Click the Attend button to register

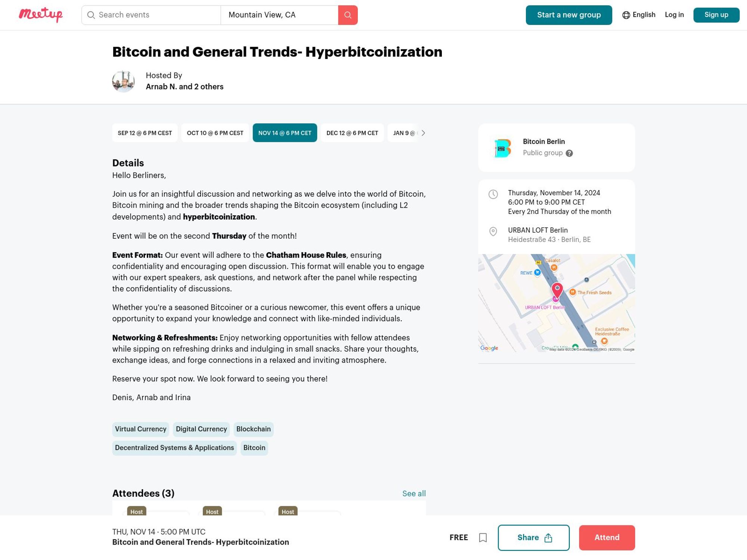[x=607, y=538]
